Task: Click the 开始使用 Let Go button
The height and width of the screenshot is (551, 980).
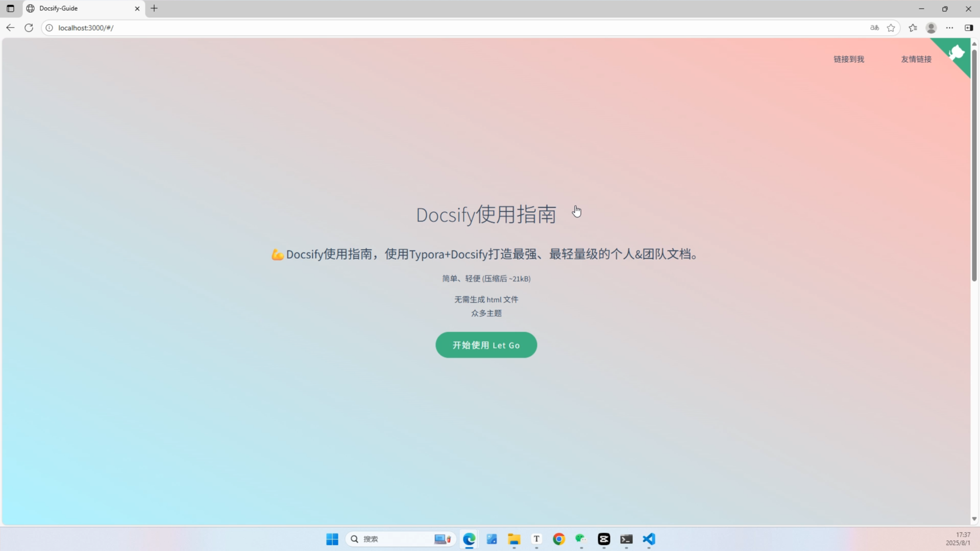Action: click(486, 345)
